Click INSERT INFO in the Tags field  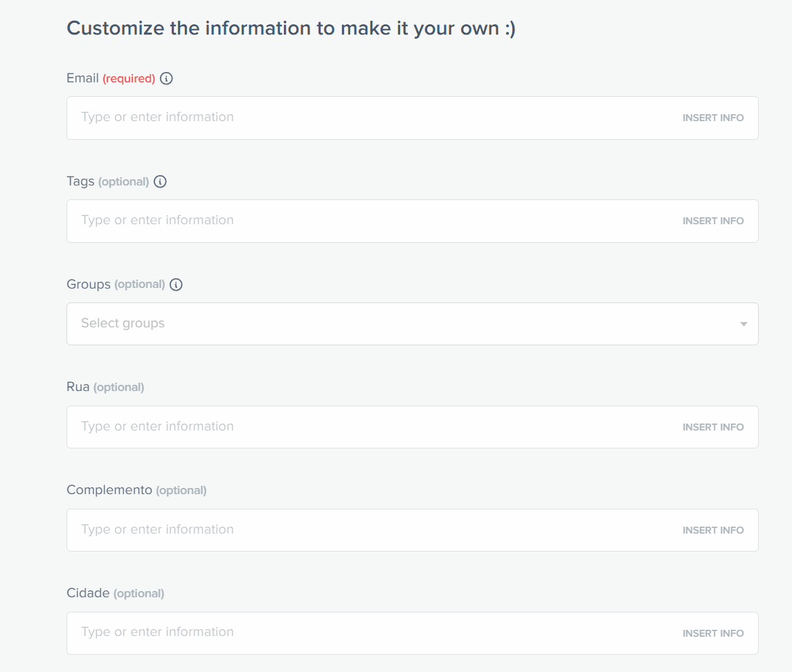coord(712,221)
